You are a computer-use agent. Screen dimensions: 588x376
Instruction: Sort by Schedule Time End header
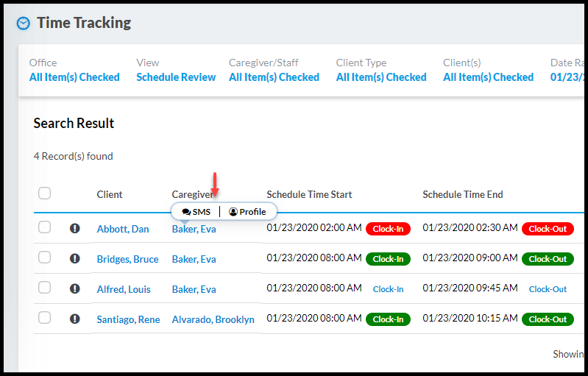463,194
